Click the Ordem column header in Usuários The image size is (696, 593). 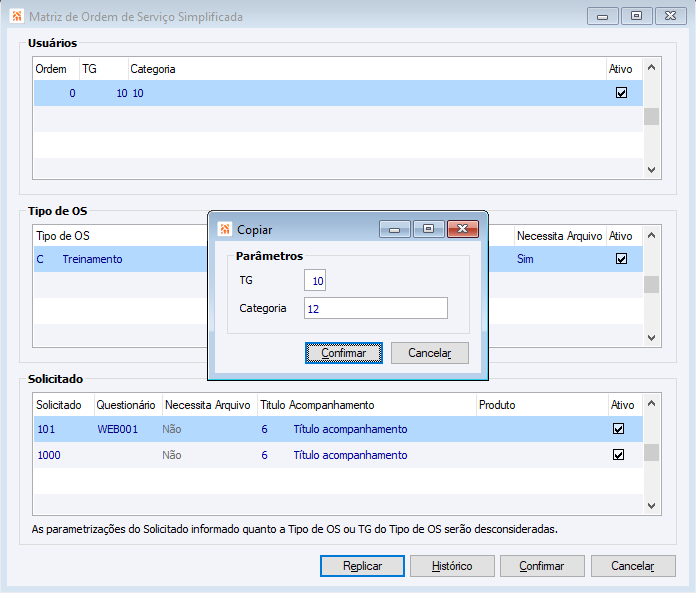tap(56, 69)
